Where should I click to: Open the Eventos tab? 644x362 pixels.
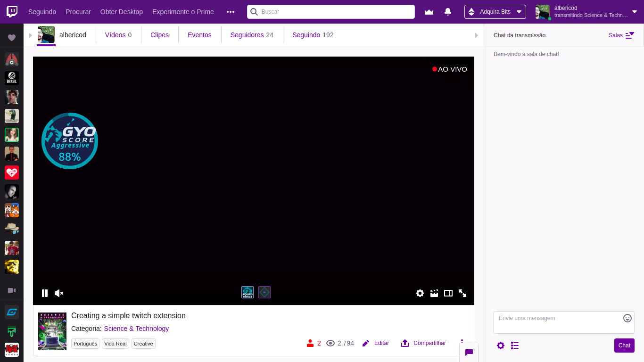pos(199,35)
